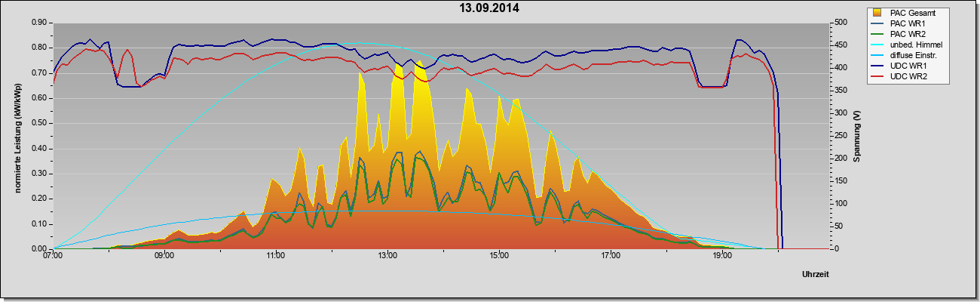980x302 pixels.
Task: Click the 13:00 time axis label
Action: pyautogui.click(x=387, y=255)
